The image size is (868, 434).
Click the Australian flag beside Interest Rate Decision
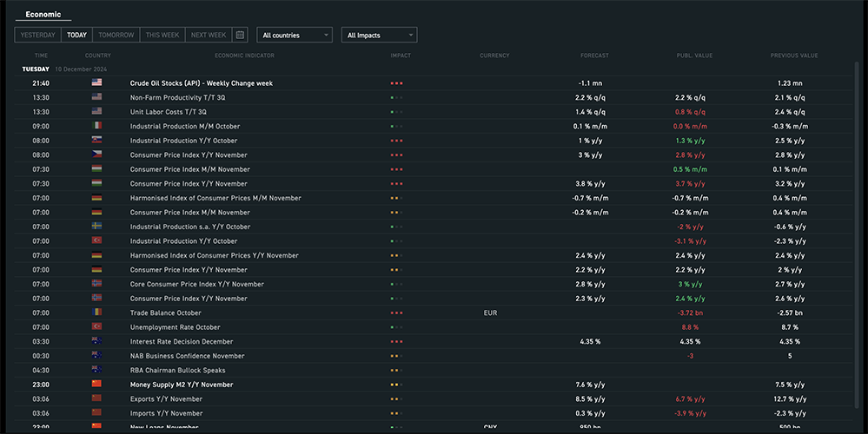pyautogui.click(x=96, y=341)
